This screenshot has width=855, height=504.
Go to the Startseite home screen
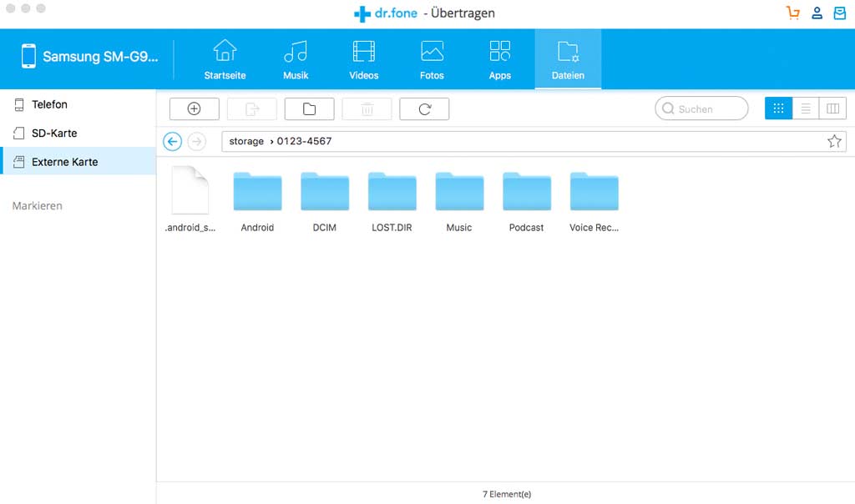[224, 58]
